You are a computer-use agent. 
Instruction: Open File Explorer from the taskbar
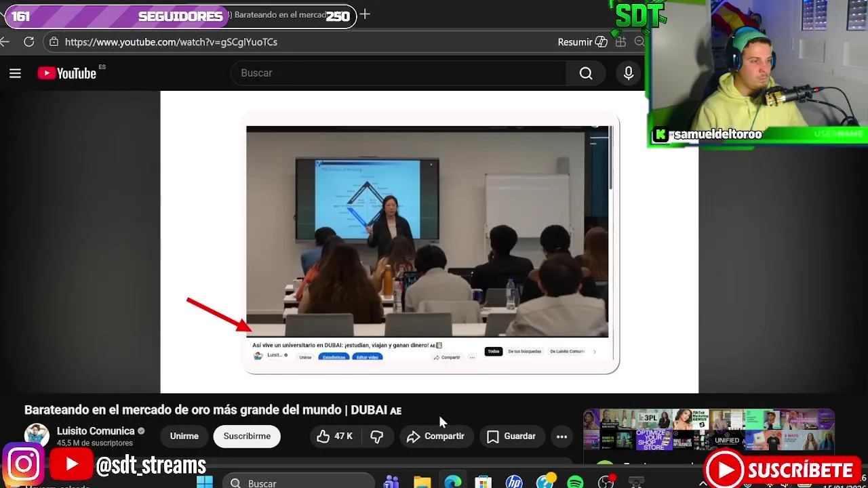(x=422, y=483)
